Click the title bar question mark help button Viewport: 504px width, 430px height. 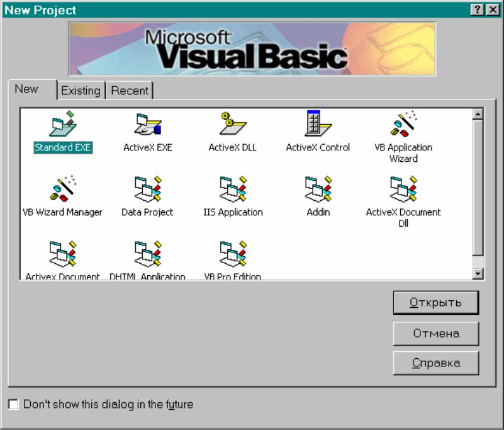tap(478, 10)
